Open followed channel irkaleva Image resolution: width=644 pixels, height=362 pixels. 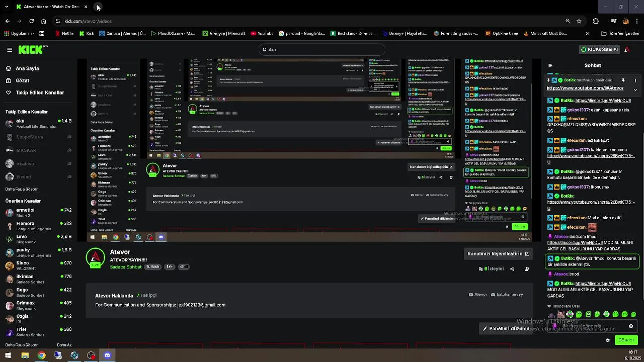tap(38, 163)
